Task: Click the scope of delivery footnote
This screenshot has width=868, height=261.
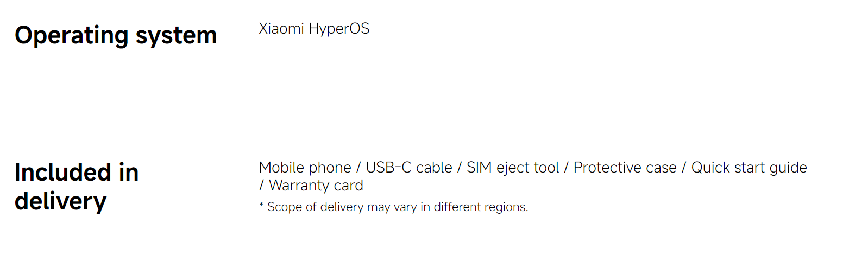Action: pyautogui.click(x=394, y=207)
